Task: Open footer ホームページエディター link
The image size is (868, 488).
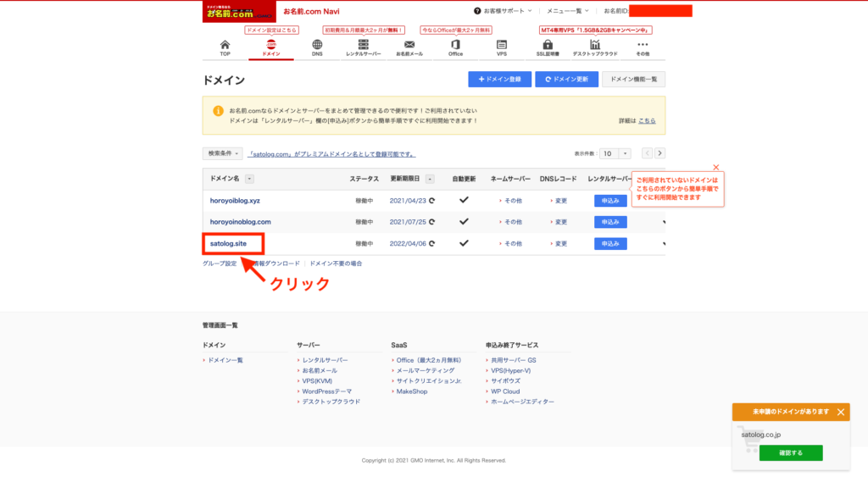Action: (x=522, y=402)
